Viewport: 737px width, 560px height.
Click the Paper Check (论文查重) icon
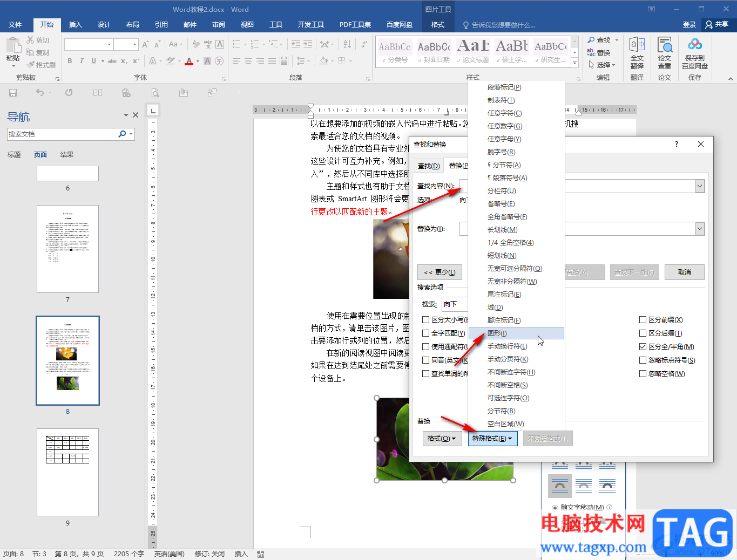click(x=665, y=53)
